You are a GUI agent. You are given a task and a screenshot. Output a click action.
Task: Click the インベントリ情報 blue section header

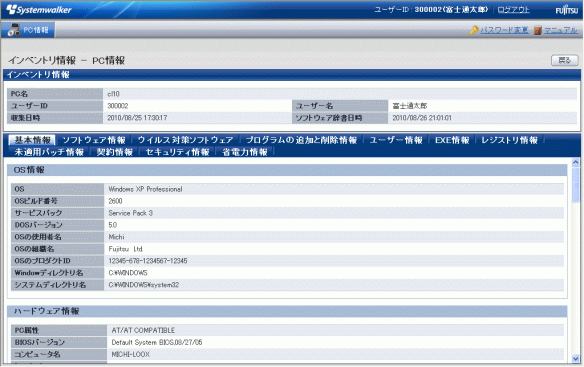(292, 75)
